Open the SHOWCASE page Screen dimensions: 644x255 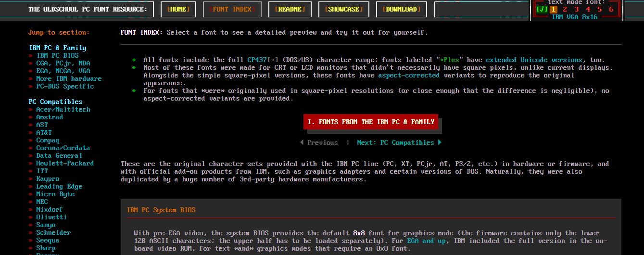pyautogui.click(x=344, y=9)
